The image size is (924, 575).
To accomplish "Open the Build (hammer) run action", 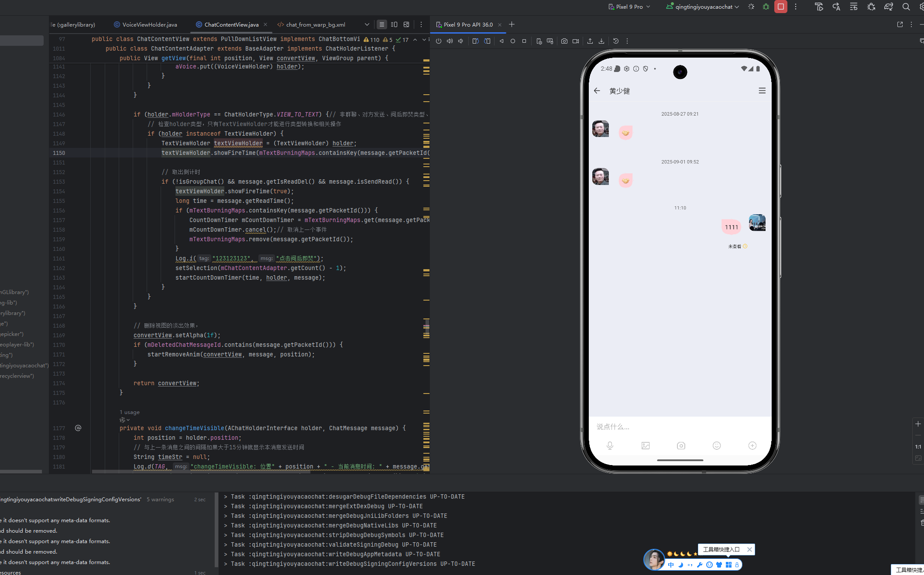I will (x=819, y=7).
